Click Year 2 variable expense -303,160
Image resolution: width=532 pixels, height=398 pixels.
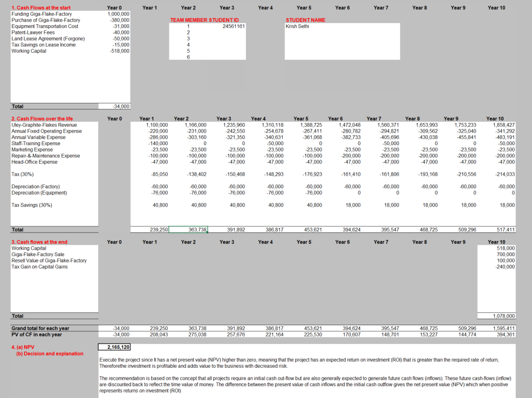[x=197, y=138]
